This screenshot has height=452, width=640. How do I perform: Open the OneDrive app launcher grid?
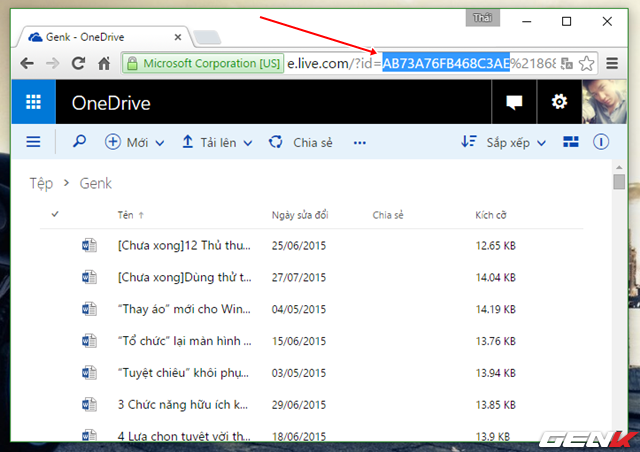[x=33, y=102]
